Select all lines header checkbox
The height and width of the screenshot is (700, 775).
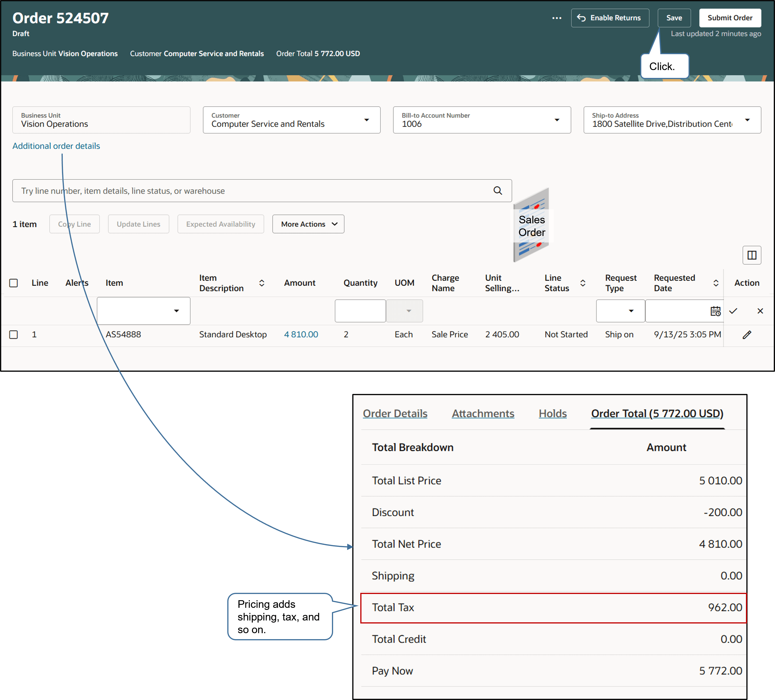point(13,283)
